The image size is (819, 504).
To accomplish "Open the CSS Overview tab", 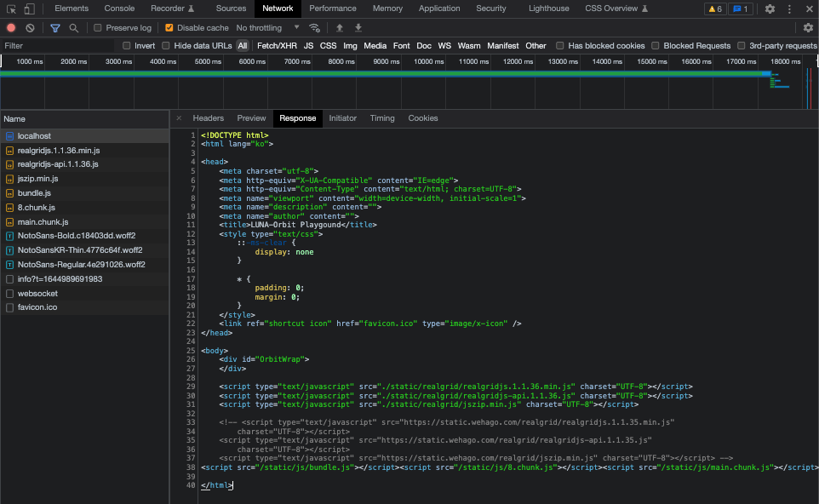I will pyautogui.click(x=616, y=9).
